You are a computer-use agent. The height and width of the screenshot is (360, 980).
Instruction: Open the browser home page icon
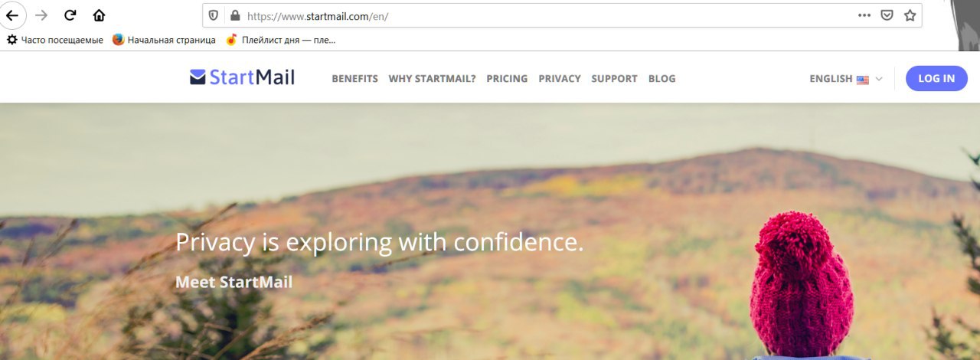[x=99, y=15]
